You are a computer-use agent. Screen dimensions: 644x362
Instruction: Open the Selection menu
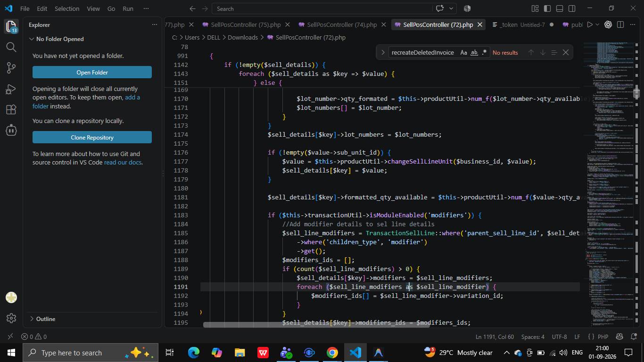[67, 8]
